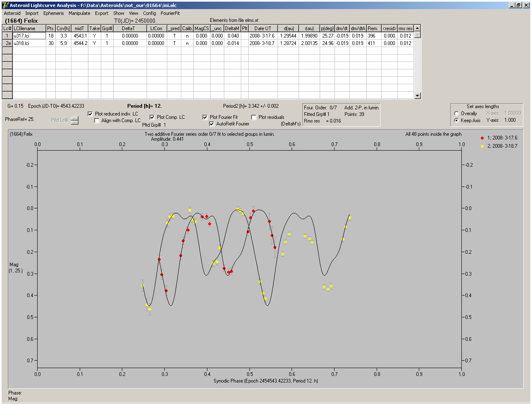Click the Take column header
Image resolution: width=532 pixels, height=404 pixels.
pyautogui.click(x=95, y=28)
